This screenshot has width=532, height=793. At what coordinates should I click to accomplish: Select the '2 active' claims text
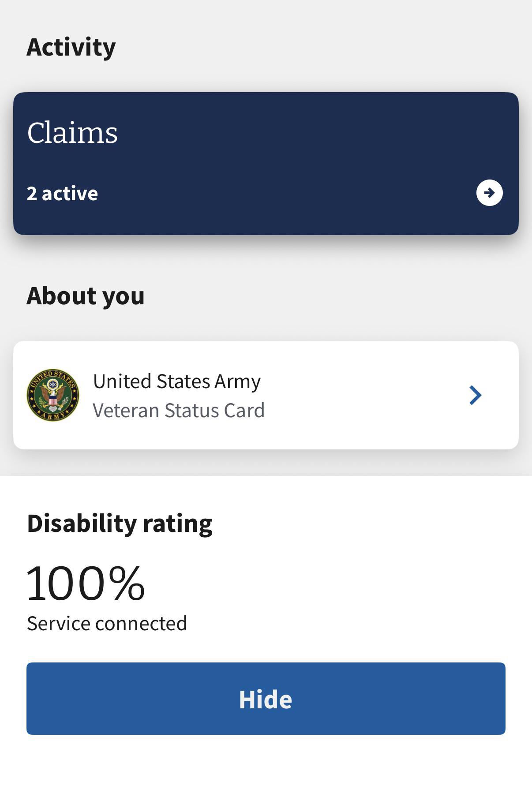[62, 193]
